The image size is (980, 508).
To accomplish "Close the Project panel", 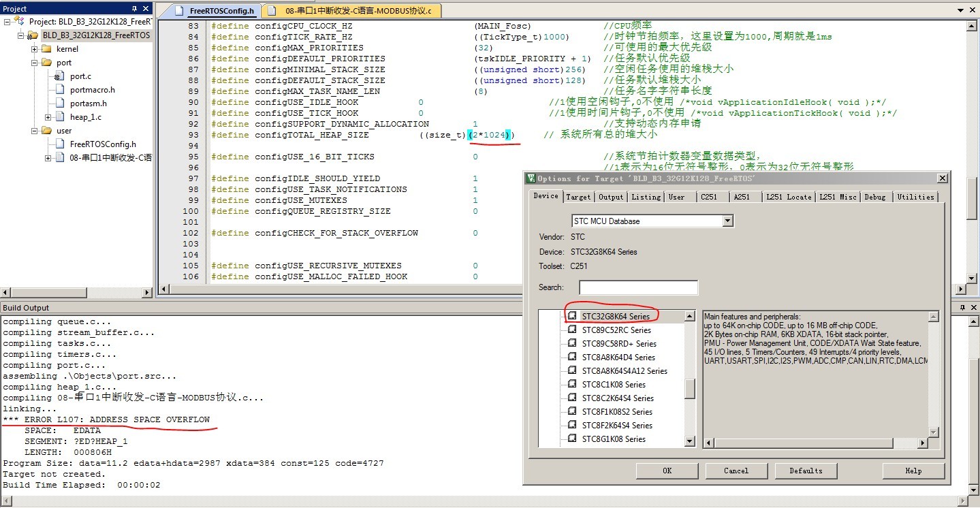I will coord(147,9).
